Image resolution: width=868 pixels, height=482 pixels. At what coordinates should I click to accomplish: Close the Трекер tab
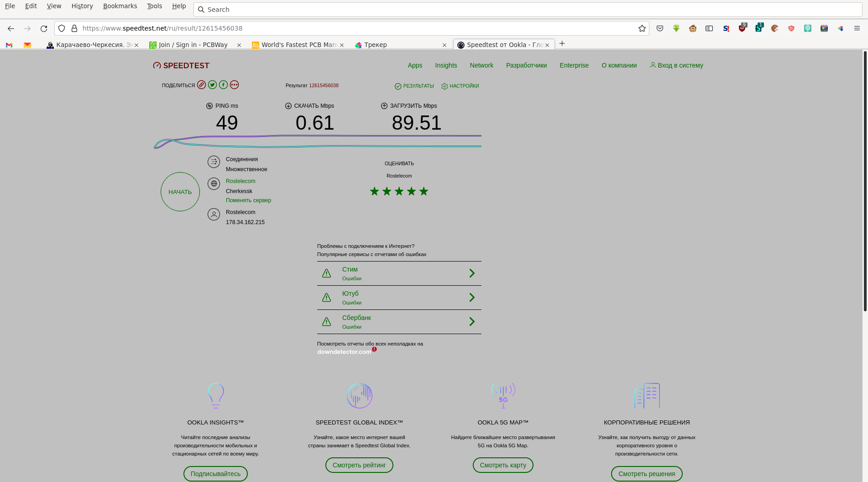444,45
